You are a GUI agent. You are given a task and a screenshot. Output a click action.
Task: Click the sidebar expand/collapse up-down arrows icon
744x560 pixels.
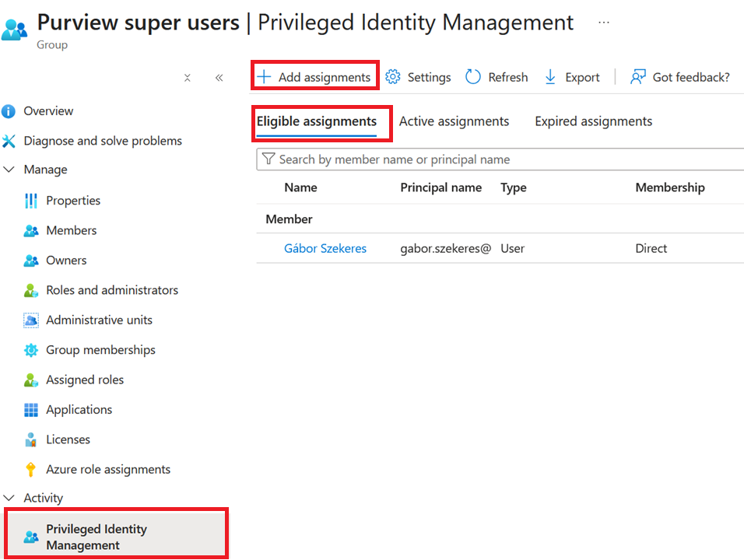[188, 78]
